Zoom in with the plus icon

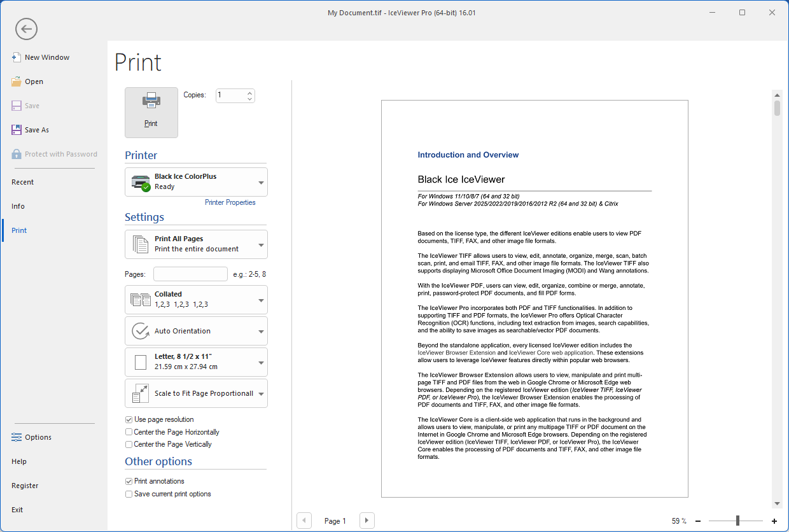pyautogui.click(x=774, y=521)
